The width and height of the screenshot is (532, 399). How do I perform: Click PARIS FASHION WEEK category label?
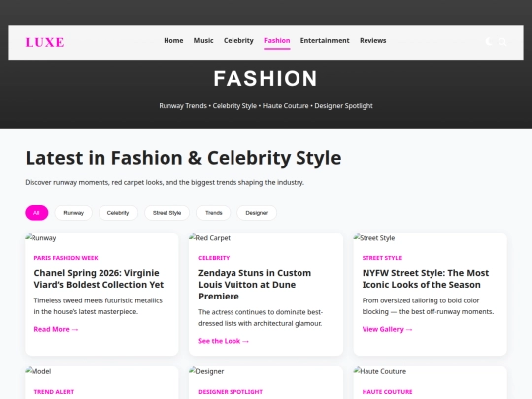[x=66, y=258]
